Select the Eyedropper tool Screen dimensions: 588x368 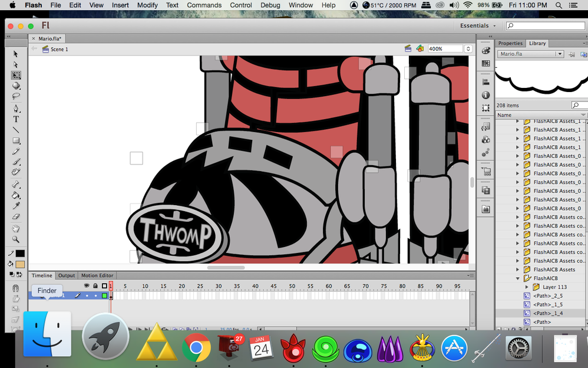[x=16, y=206]
